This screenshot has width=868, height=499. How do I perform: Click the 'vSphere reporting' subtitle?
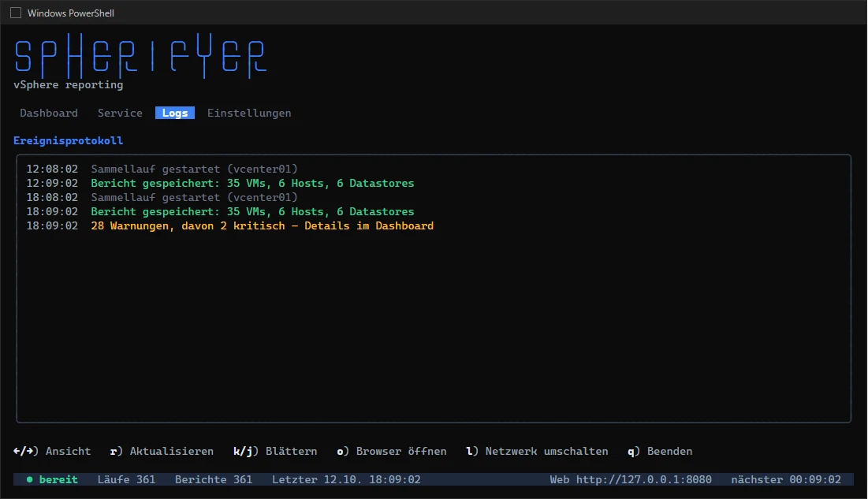(x=68, y=84)
